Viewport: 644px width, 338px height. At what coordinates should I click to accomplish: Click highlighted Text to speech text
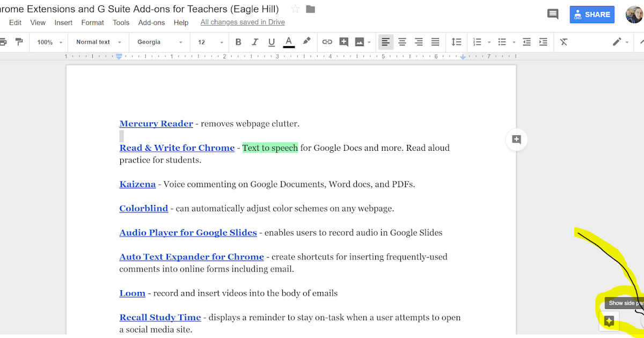[x=270, y=148]
